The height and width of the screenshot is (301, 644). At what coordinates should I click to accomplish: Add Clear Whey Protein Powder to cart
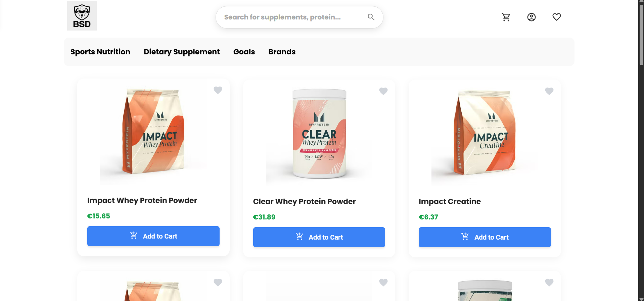[319, 237]
